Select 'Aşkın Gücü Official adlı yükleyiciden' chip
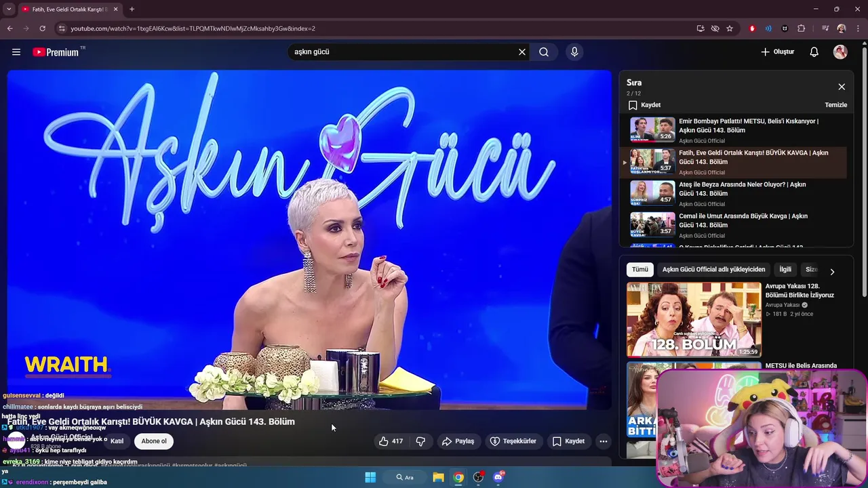 click(x=713, y=269)
